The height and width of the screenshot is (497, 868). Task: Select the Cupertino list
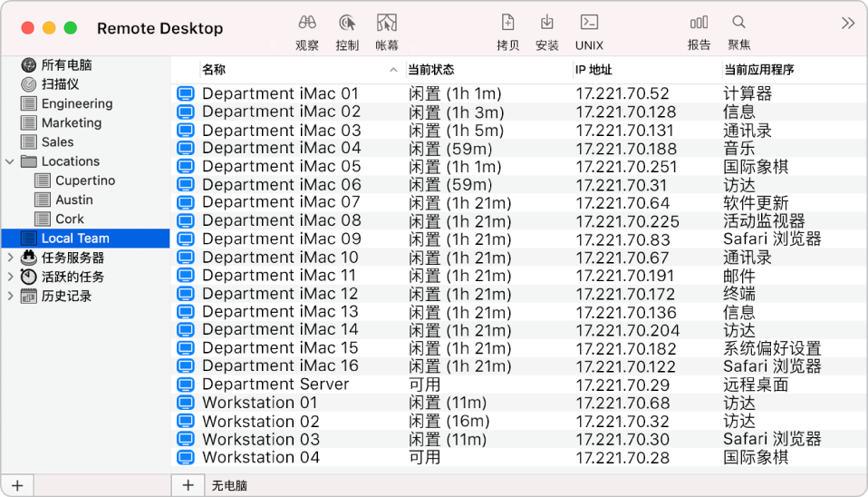point(85,180)
